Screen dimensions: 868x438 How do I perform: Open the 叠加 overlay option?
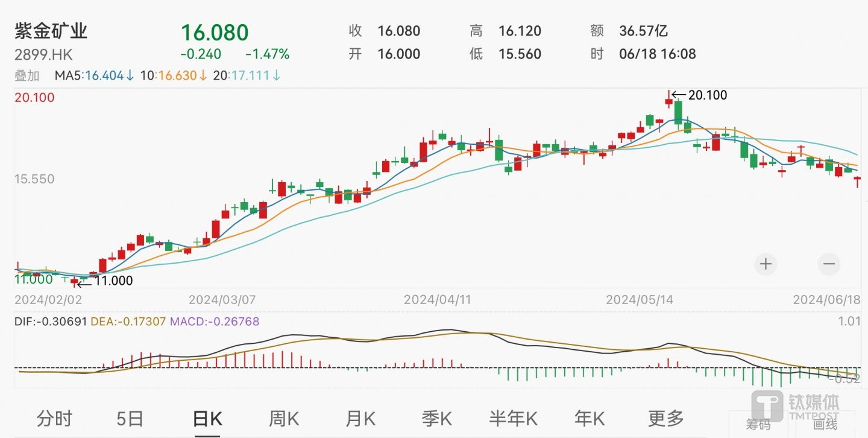(27, 76)
